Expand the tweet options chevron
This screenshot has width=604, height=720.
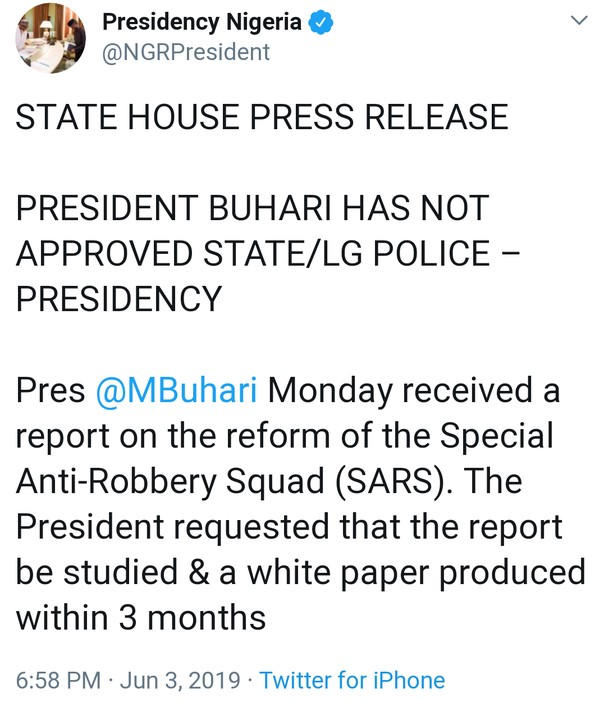tap(580, 21)
